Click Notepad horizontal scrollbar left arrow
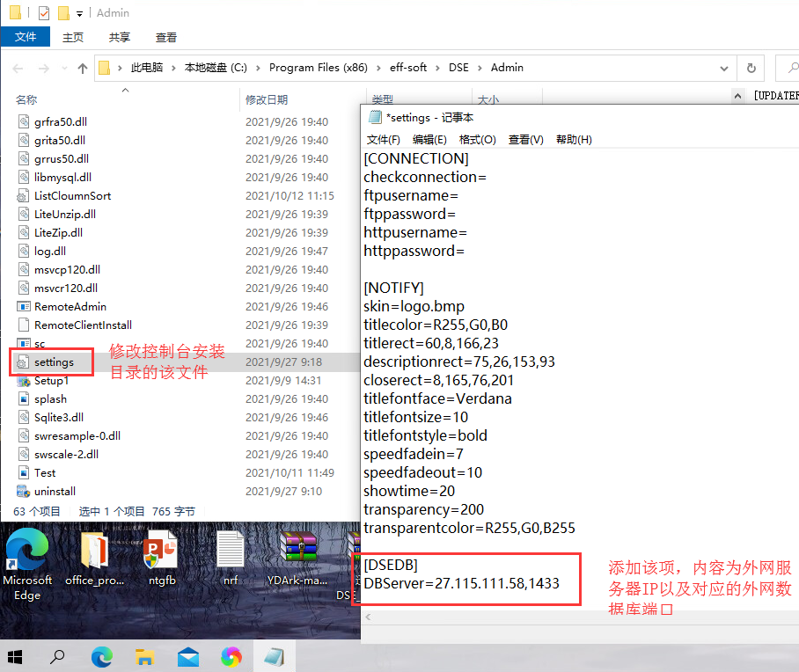Viewport: 799px width, 672px height. click(x=368, y=617)
